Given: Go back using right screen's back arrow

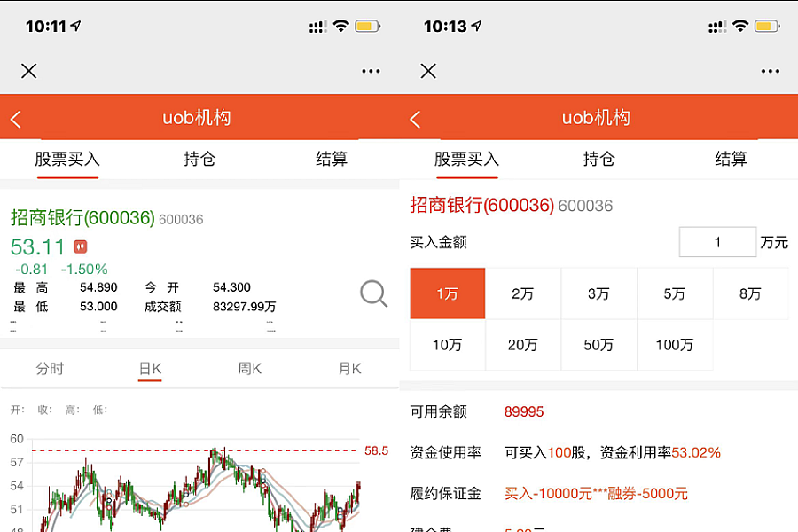Looking at the screenshot, I should click(415, 120).
